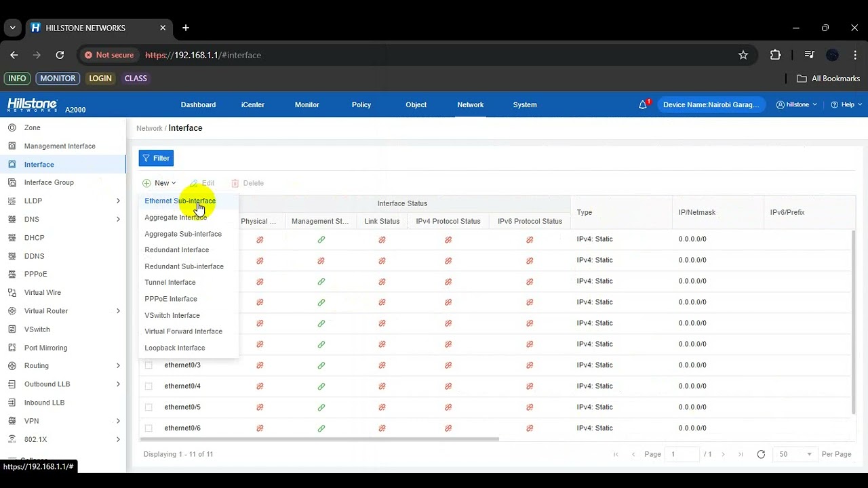Open the Dashboard top navigation tab
This screenshot has width=868, height=488.
pyautogui.click(x=198, y=104)
